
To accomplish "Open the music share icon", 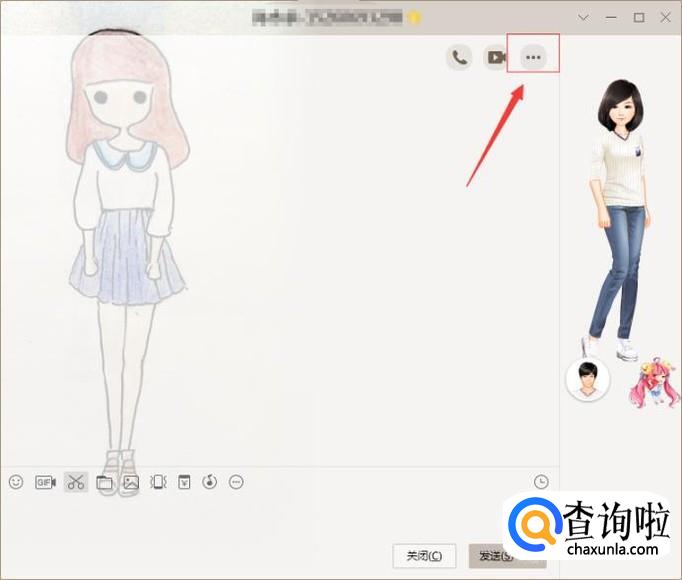I will (210, 482).
